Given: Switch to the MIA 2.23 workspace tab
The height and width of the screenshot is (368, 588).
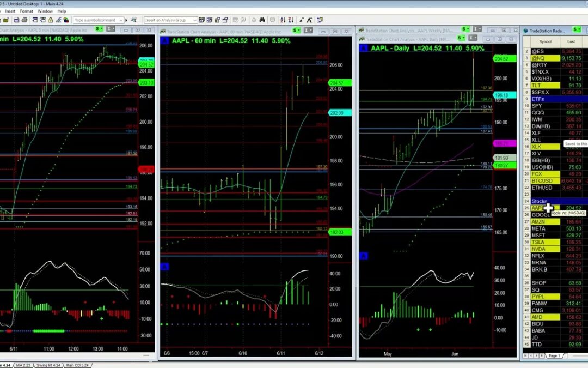Looking at the screenshot, I should [23, 365].
